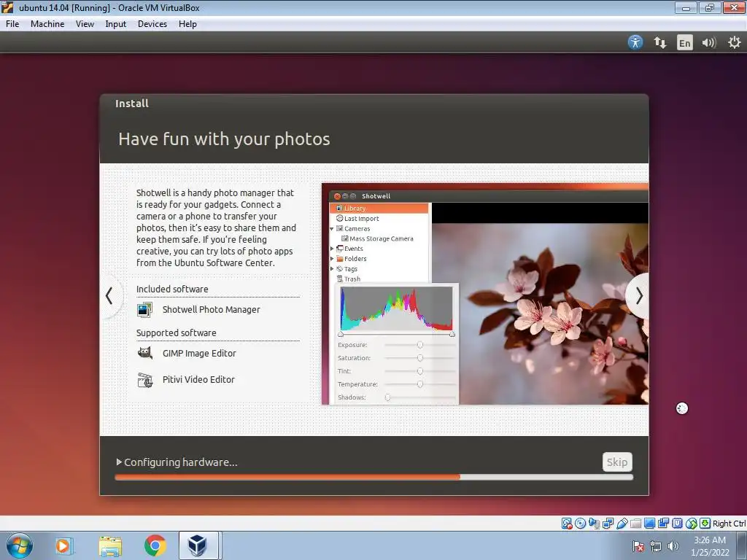Click the VirtualBox taskbar button

[198, 545]
